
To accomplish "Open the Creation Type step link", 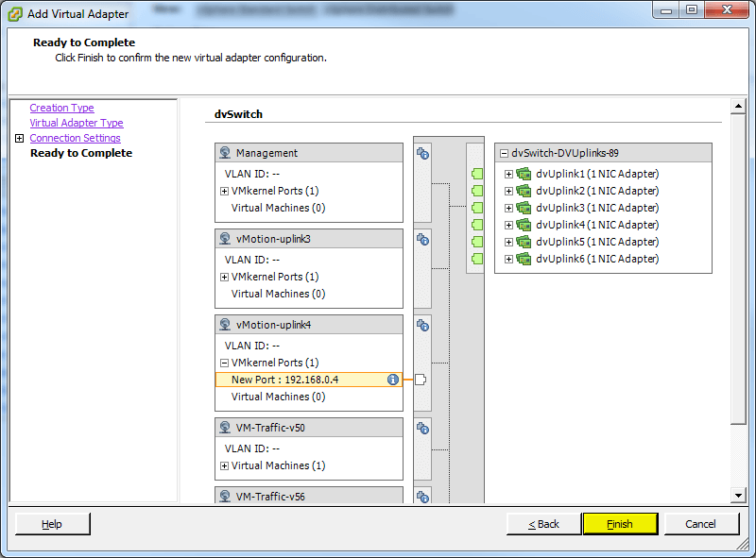I will [61, 108].
